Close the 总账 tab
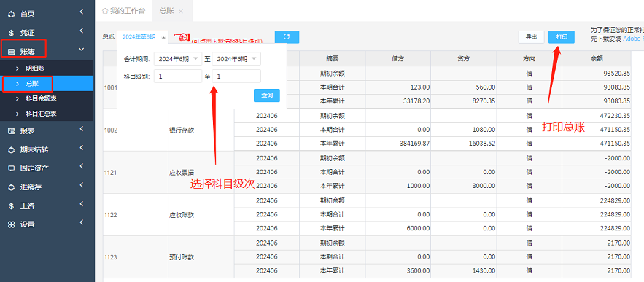 [180, 12]
